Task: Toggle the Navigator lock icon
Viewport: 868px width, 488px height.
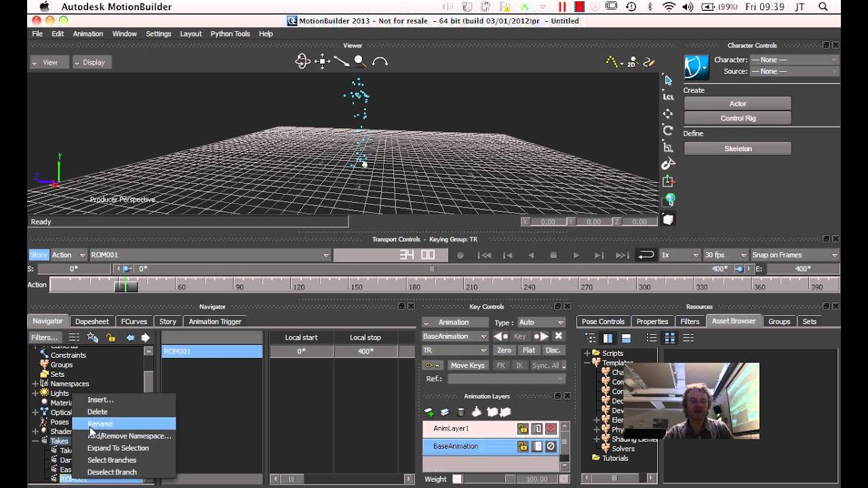Action: point(111,338)
